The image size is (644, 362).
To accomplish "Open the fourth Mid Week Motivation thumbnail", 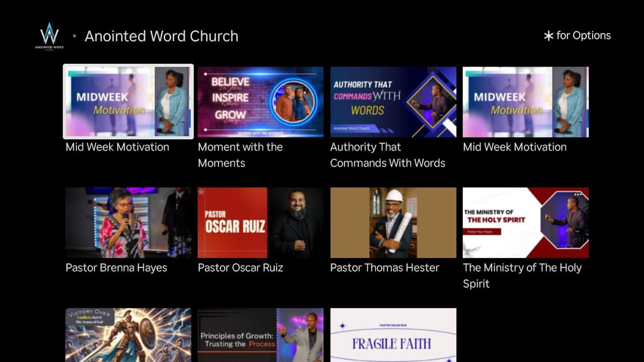I will pyautogui.click(x=525, y=102).
